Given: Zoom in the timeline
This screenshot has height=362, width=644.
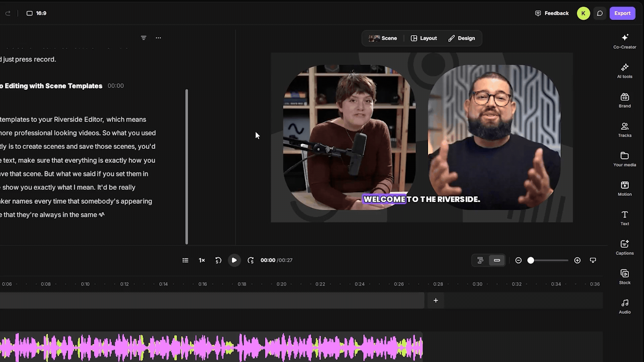Looking at the screenshot, I should [x=577, y=260].
